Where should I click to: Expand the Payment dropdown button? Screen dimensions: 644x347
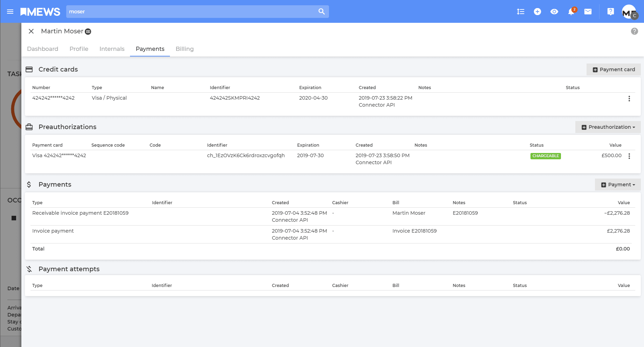click(618, 185)
